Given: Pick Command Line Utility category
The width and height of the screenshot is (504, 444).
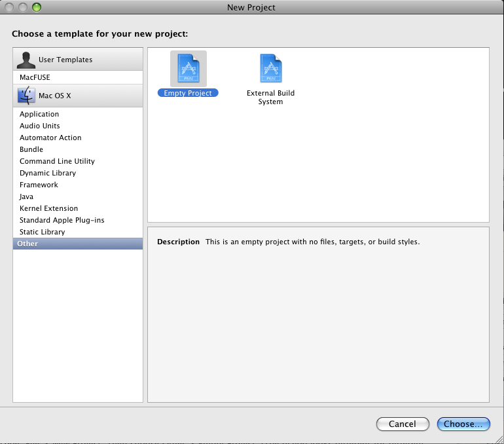Looking at the screenshot, I should (57, 161).
